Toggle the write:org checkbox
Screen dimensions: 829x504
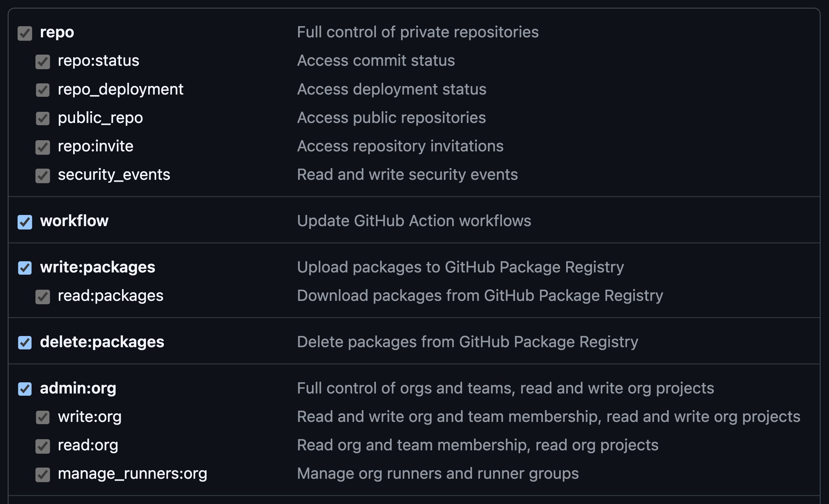coord(43,417)
